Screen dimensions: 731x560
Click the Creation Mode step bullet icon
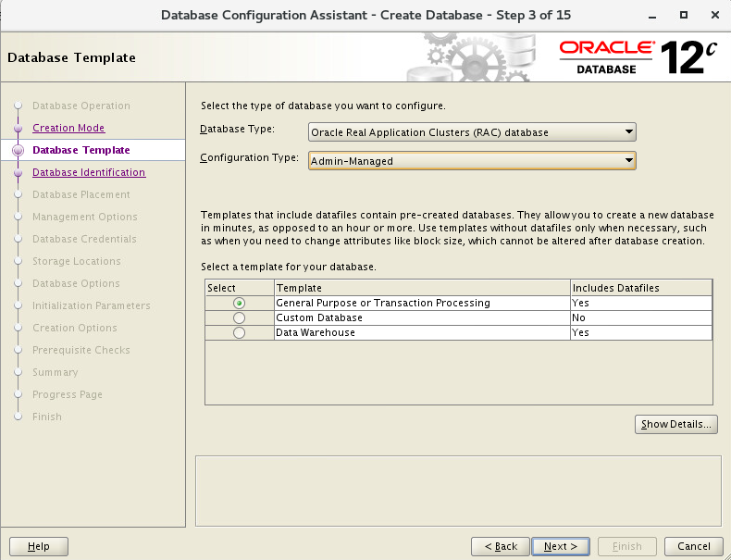click(19, 129)
